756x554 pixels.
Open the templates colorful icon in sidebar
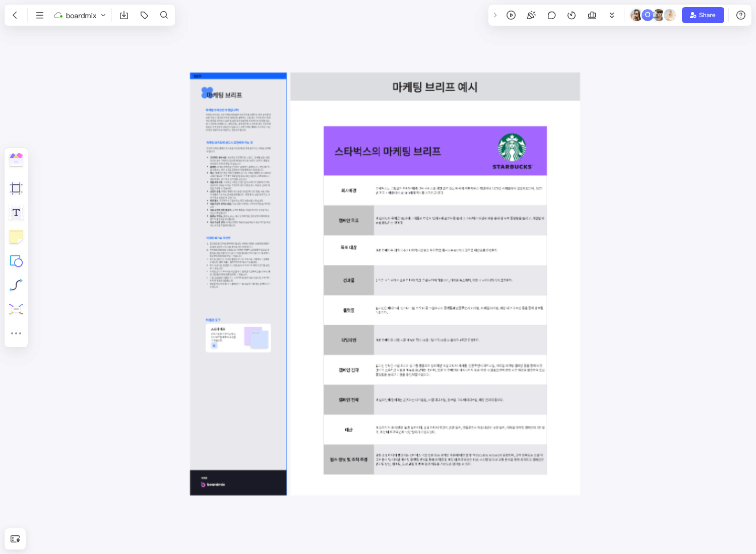click(x=16, y=159)
